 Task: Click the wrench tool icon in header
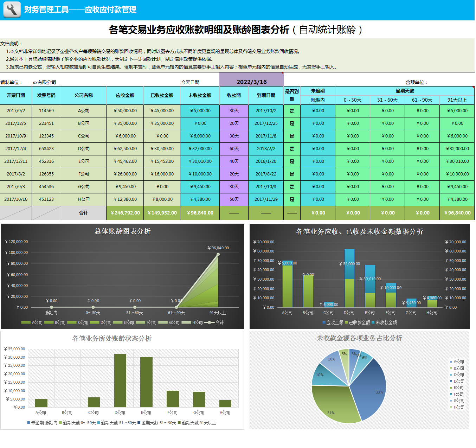12,9
